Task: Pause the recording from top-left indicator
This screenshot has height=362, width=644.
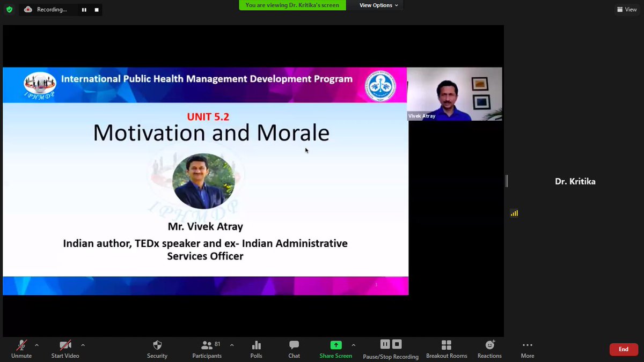Action: pos(84,10)
